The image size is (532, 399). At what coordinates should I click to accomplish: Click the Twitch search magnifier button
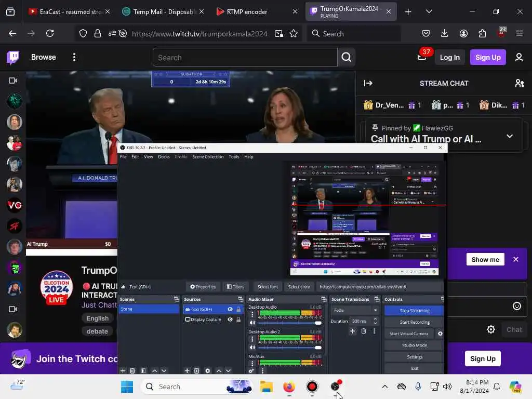tap(347, 57)
